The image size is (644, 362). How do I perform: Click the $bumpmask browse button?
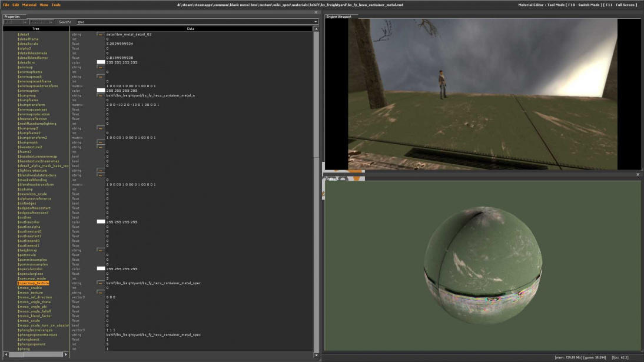click(100, 142)
